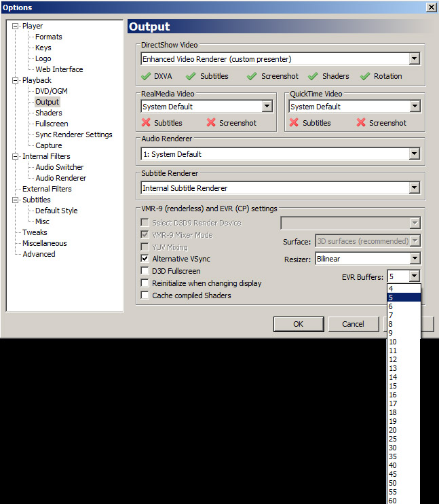Open Capture settings page
The width and height of the screenshot is (439, 504).
coord(48,145)
